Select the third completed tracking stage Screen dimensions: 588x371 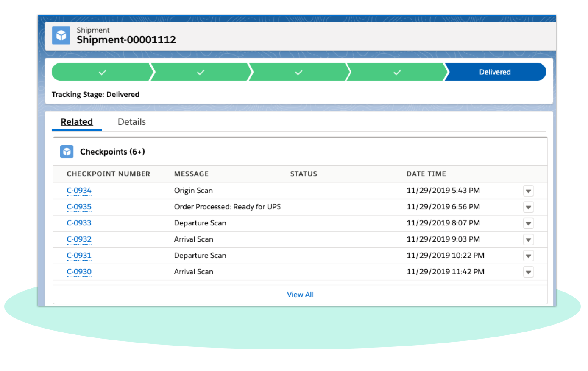pyautogui.click(x=298, y=72)
